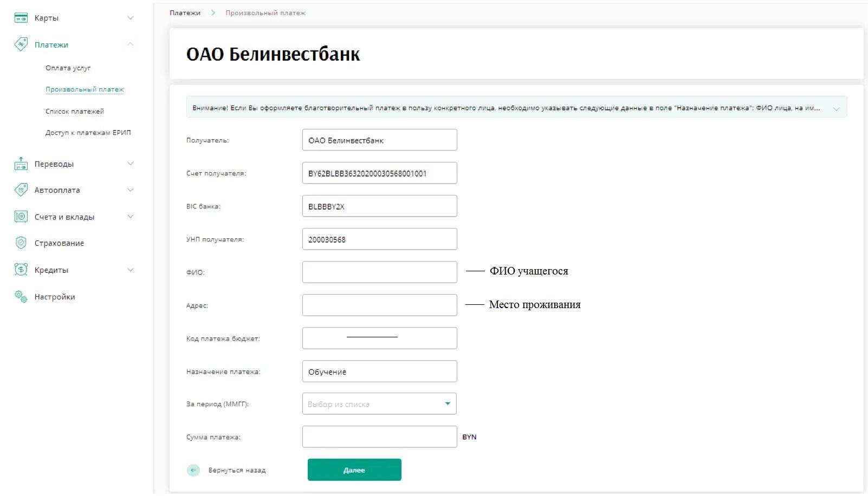The image size is (868, 496).
Task: Click the Назначение платежа field
Action: click(379, 371)
